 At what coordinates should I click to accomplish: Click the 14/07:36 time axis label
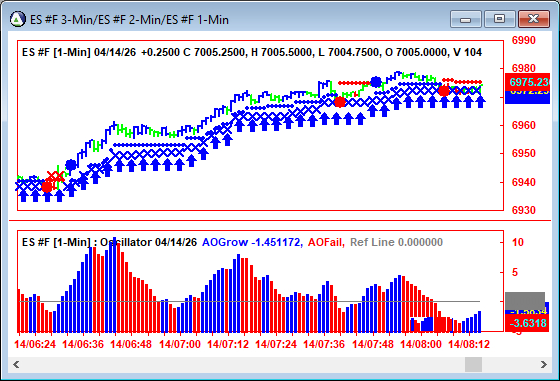click(x=324, y=344)
